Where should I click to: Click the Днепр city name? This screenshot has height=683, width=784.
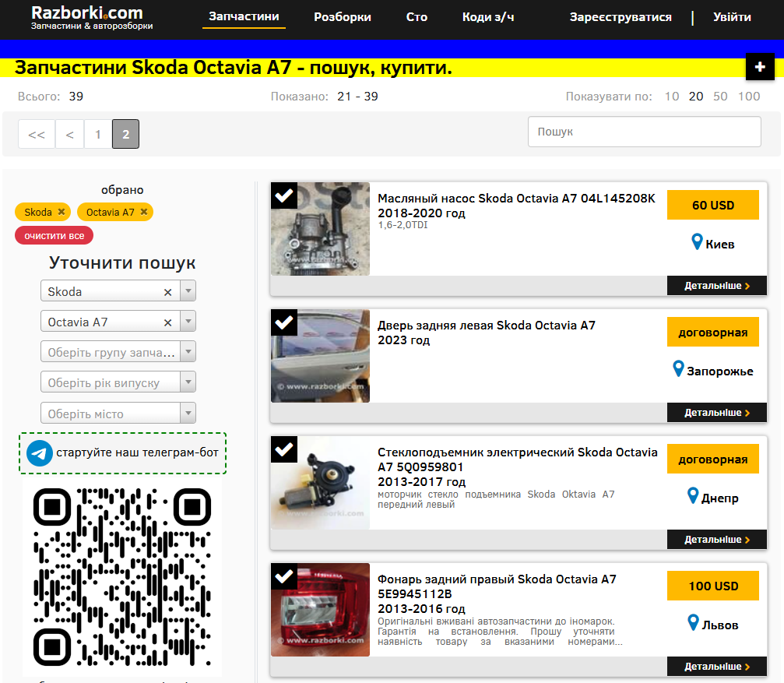(720, 498)
